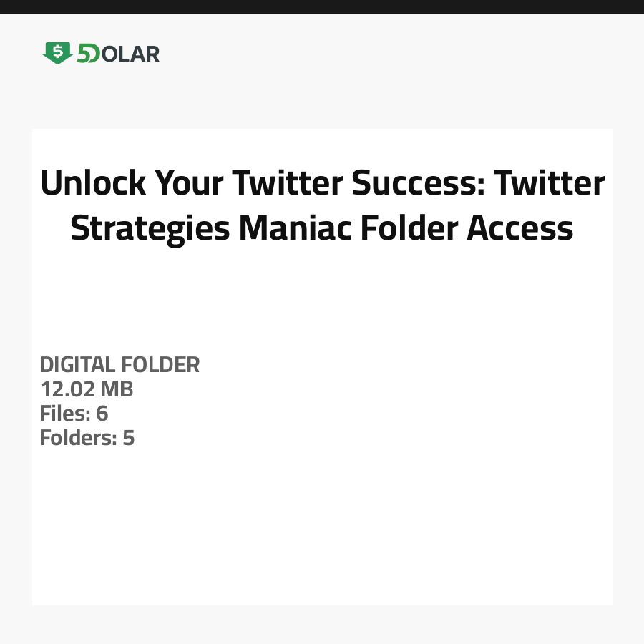Click the number 6 in the files count

102,414
